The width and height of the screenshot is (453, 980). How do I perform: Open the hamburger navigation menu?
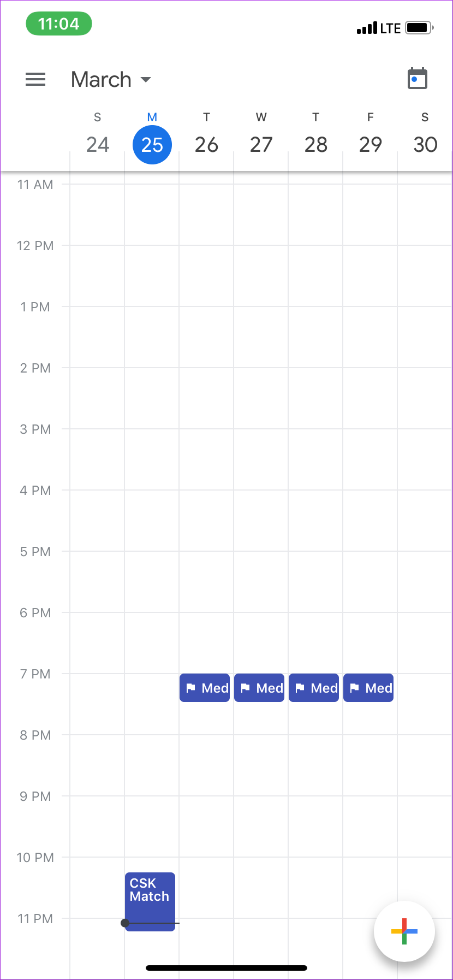35,80
